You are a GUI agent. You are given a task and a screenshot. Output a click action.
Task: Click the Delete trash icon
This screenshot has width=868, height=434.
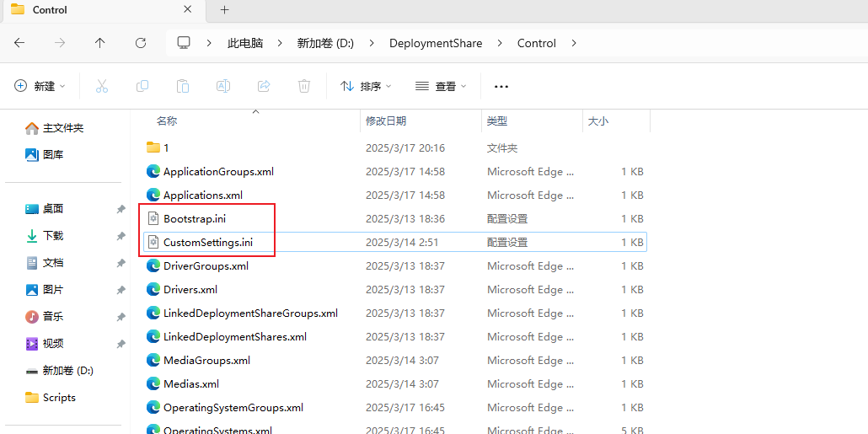point(304,86)
